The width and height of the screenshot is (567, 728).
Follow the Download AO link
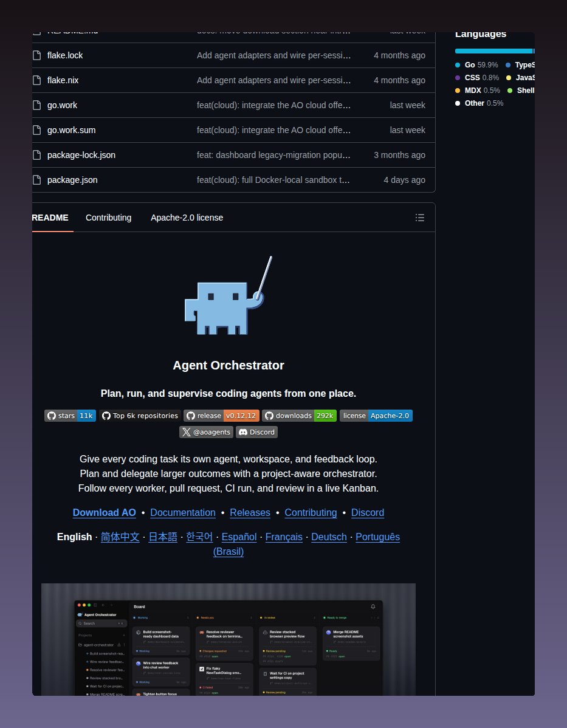(x=105, y=512)
